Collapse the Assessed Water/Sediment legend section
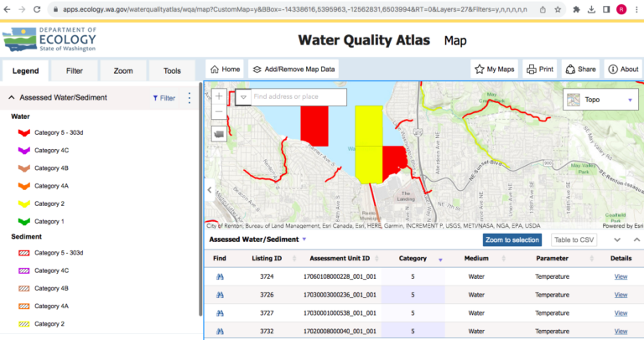This screenshot has height=340, width=644. click(x=12, y=98)
